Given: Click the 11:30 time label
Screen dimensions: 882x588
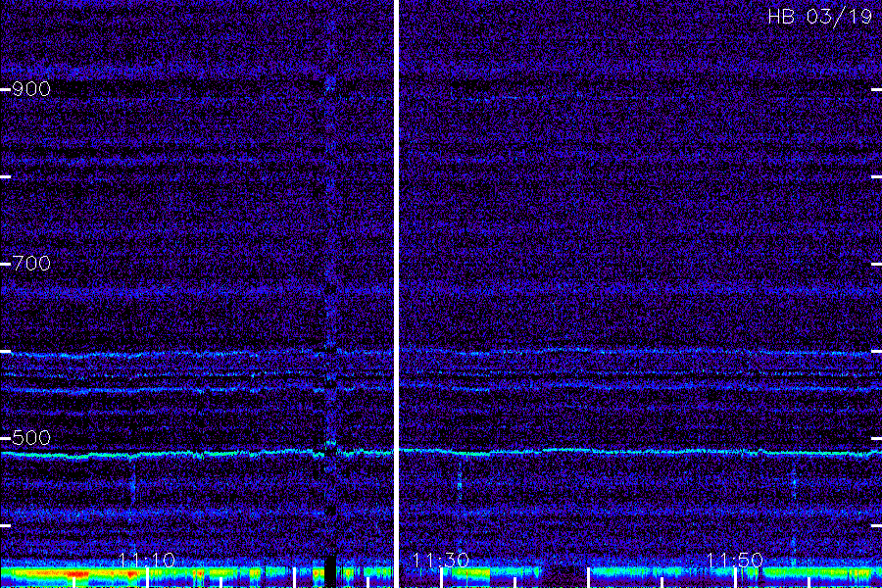Looking at the screenshot, I should pos(441,560).
